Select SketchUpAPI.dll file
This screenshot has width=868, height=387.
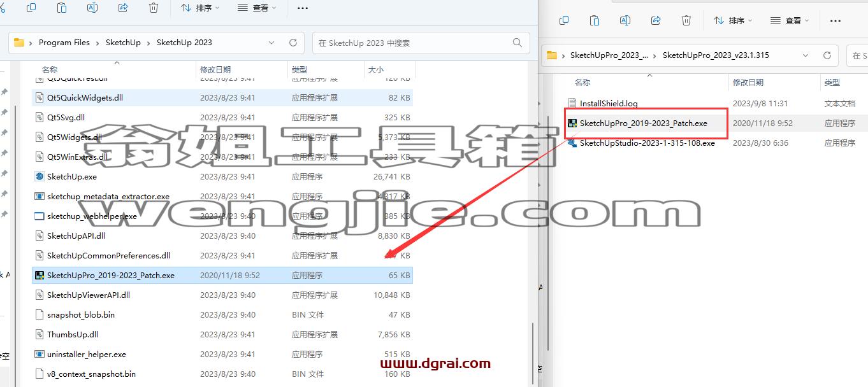[x=222, y=236]
